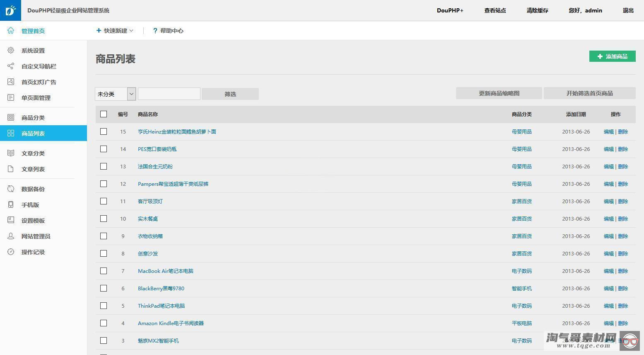
Task: Open product 魅族MX2智能手机
Action: [158, 340]
